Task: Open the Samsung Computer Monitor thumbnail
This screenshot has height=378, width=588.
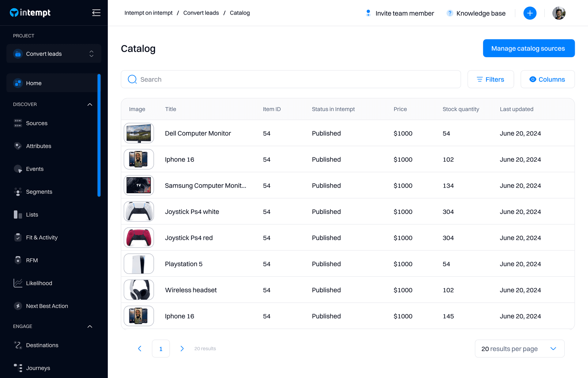Action: (139, 185)
